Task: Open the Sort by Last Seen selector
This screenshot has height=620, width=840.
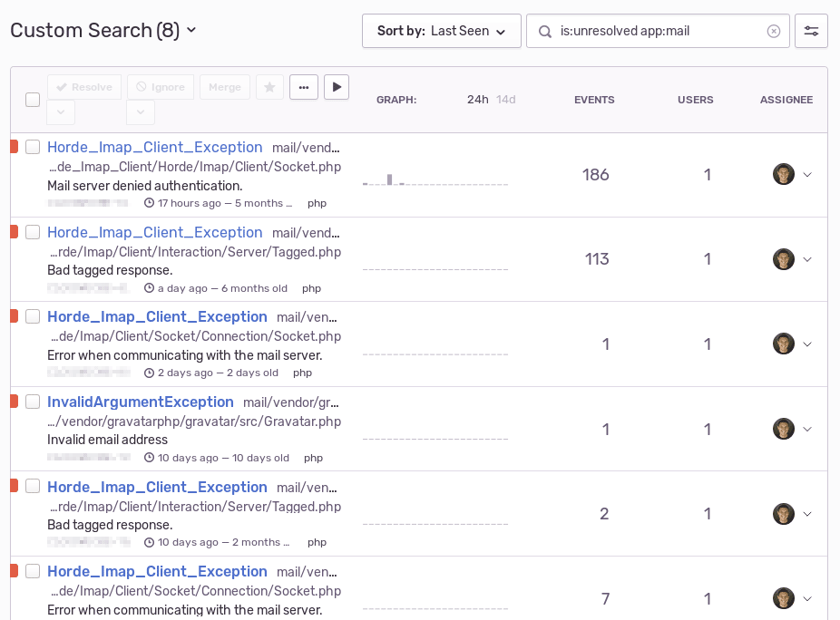Action: (442, 30)
